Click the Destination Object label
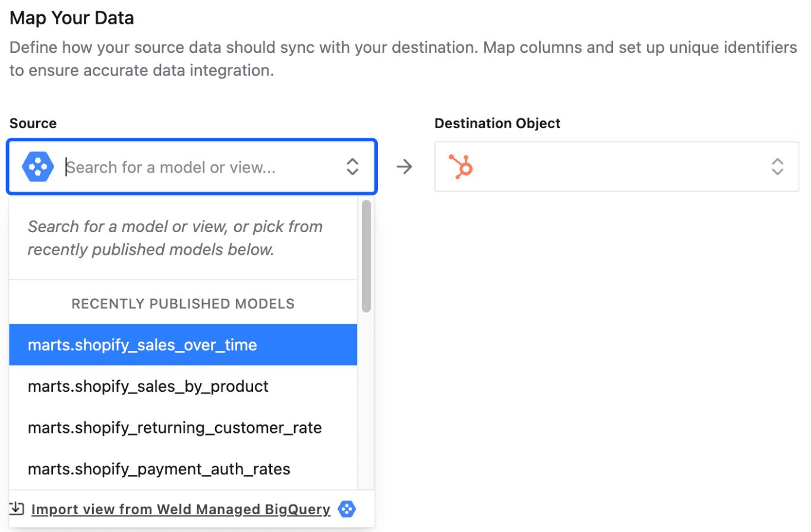811x532 pixels. [497, 123]
